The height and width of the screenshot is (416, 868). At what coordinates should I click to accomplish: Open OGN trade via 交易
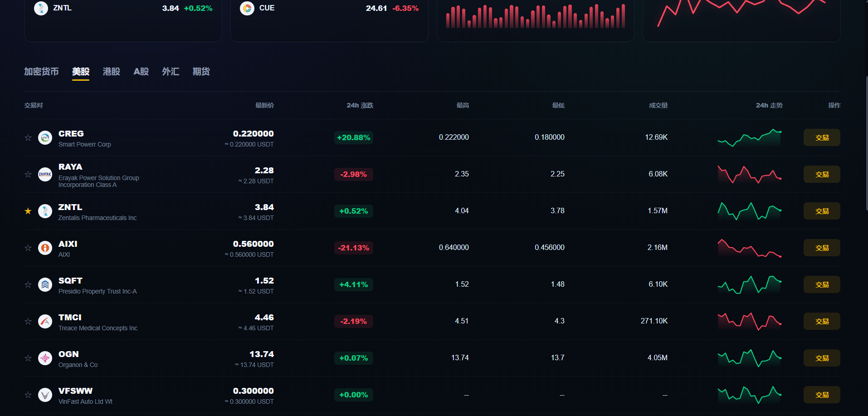[x=822, y=358]
